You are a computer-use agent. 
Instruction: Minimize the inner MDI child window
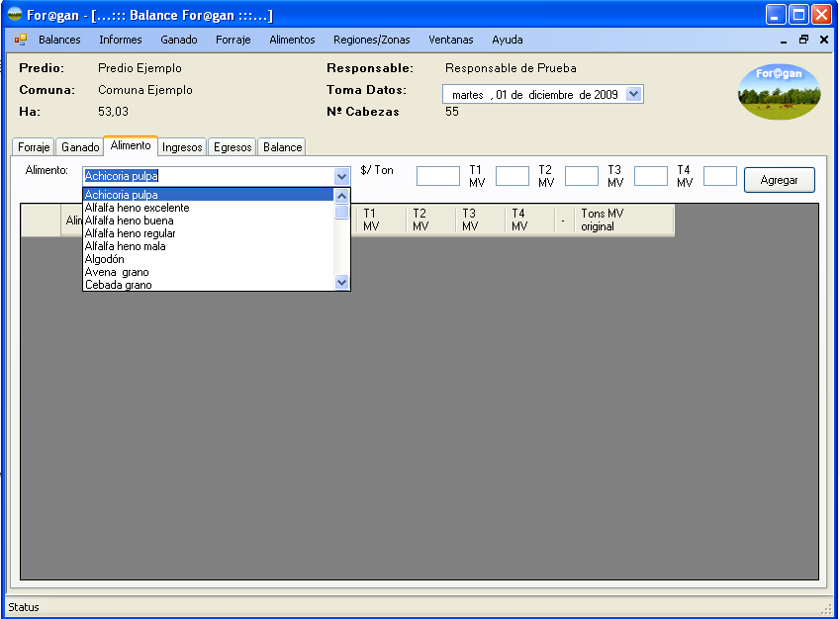click(x=784, y=41)
